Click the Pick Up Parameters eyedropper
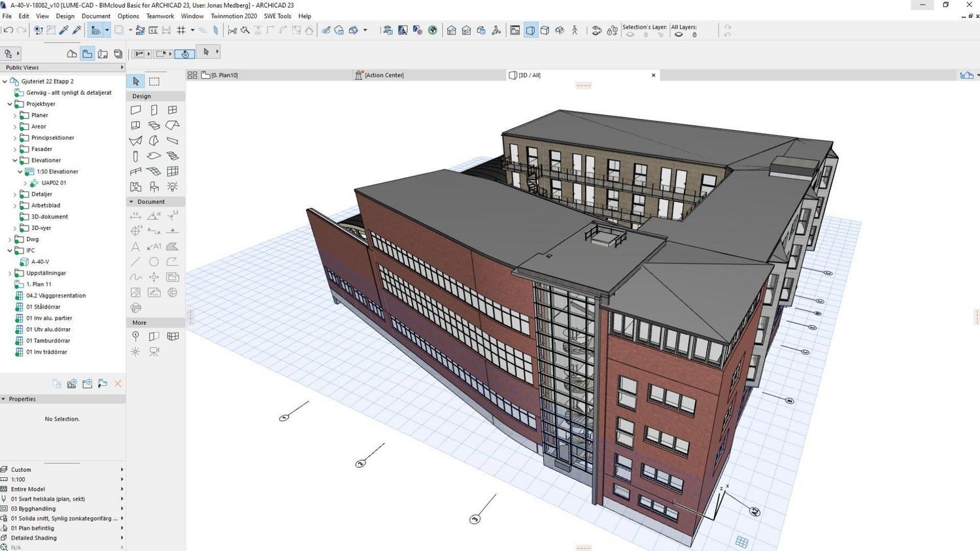The image size is (980, 551). (x=64, y=30)
